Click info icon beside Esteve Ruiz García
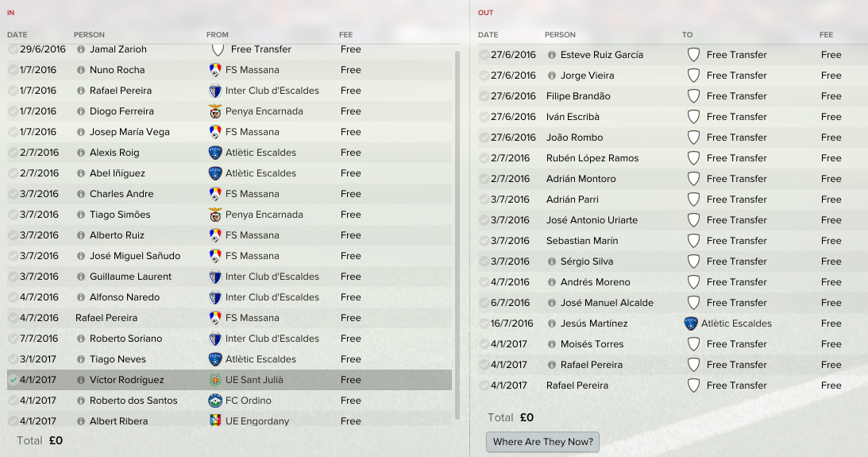Image resolution: width=868 pixels, height=457 pixels. coord(552,55)
